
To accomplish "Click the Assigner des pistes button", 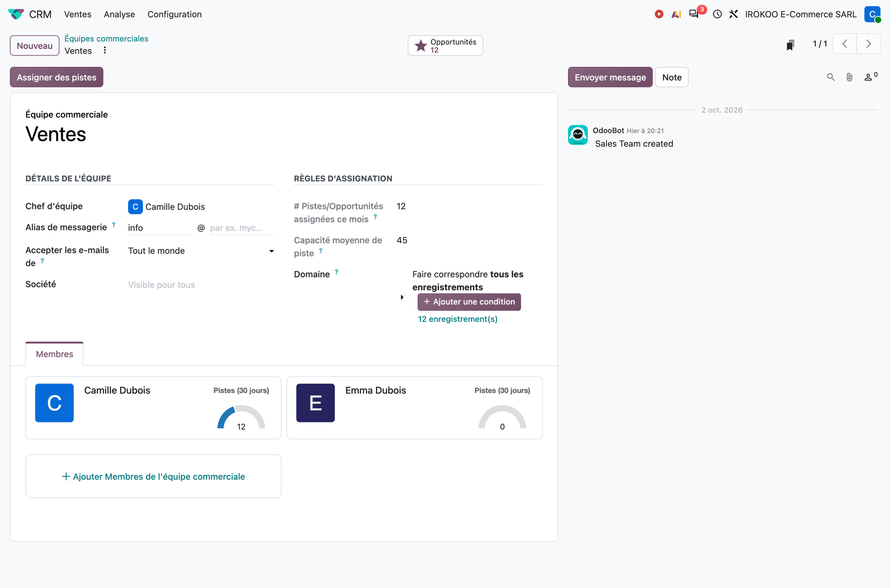I will coord(57,77).
